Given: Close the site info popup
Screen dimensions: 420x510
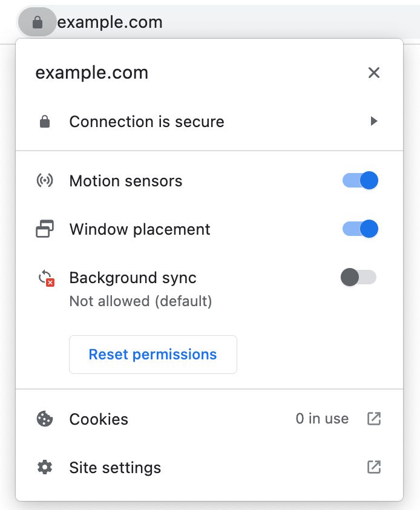Looking at the screenshot, I should point(374,73).
